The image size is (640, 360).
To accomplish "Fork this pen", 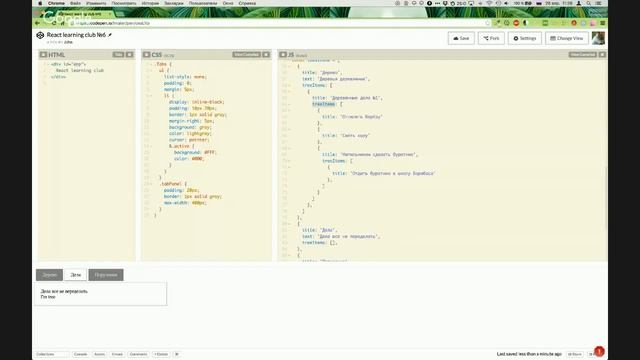I will coord(491,38).
